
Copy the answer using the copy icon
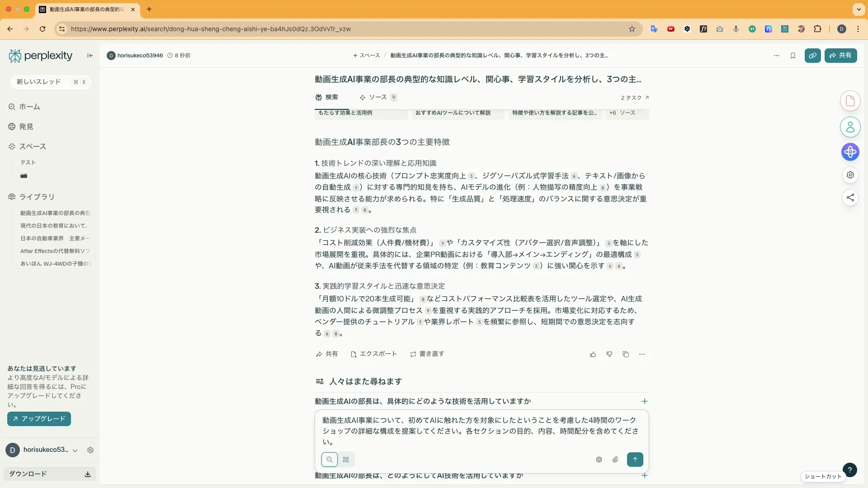pyautogui.click(x=626, y=354)
